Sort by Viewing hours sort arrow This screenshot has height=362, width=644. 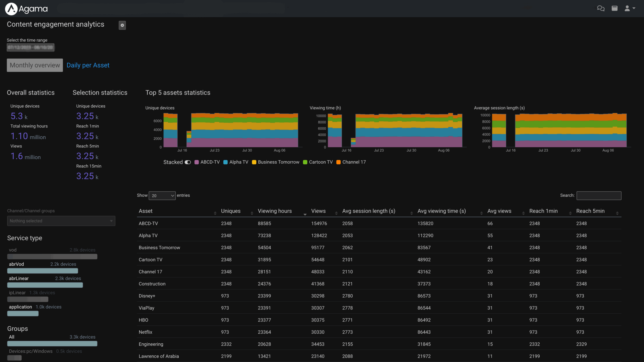(x=305, y=214)
